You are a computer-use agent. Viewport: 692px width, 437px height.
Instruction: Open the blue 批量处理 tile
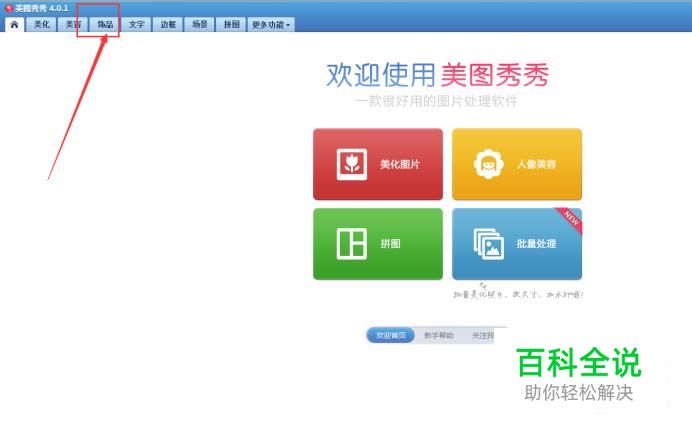(517, 244)
